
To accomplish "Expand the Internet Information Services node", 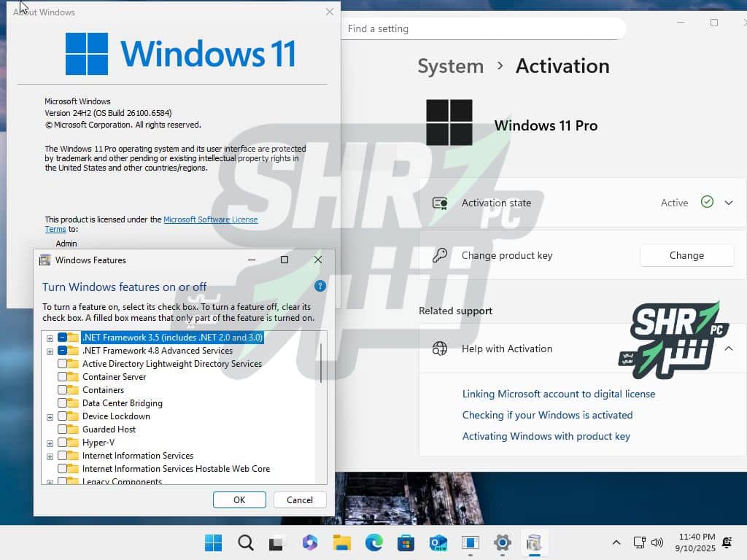I will [50, 456].
